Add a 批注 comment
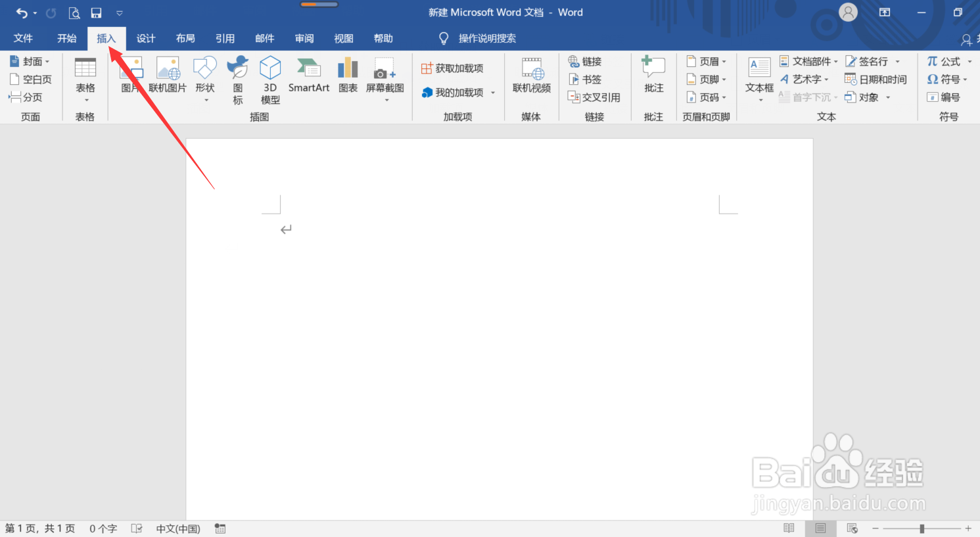980x537 pixels. [x=653, y=75]
